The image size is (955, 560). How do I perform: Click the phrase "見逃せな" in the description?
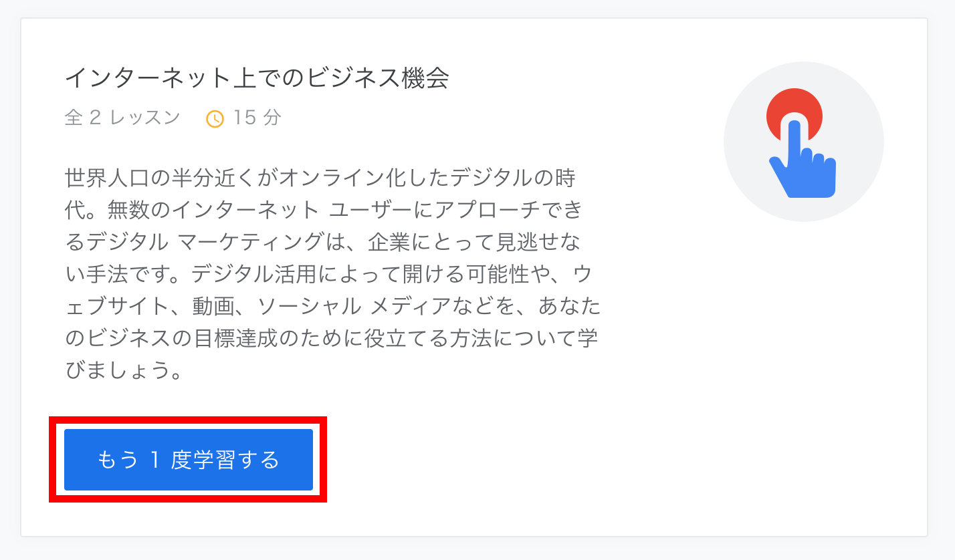543,243
